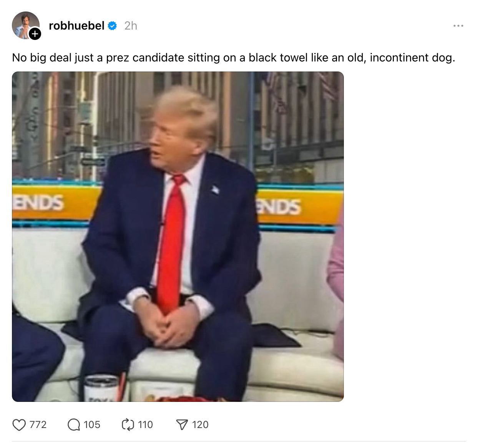Screen dimensions: 478x448
Task: Click the 120 shares count
Action: pyautogui.click(x=200, y=425)
